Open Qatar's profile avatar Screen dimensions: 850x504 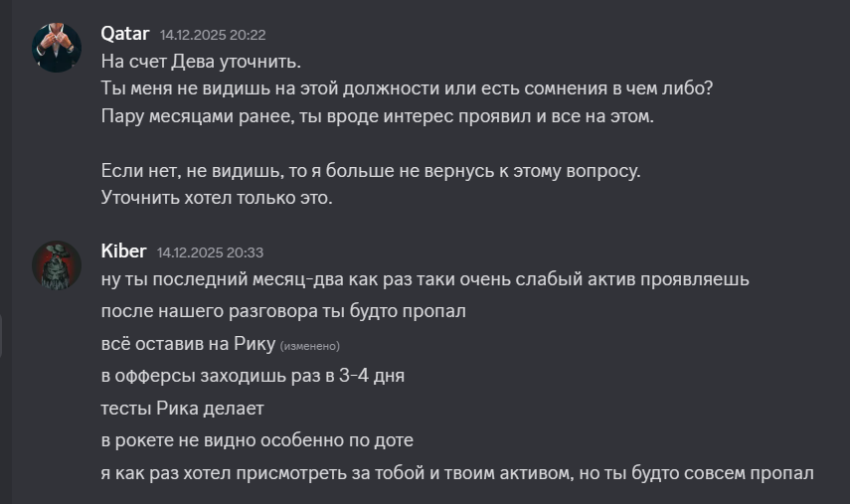[x=57, y=48]
